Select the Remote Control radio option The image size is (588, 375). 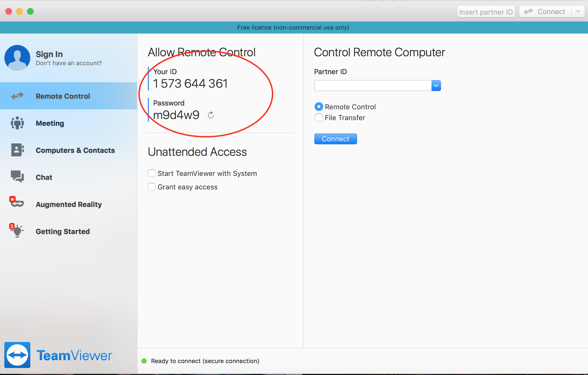[x=319, y=107]
